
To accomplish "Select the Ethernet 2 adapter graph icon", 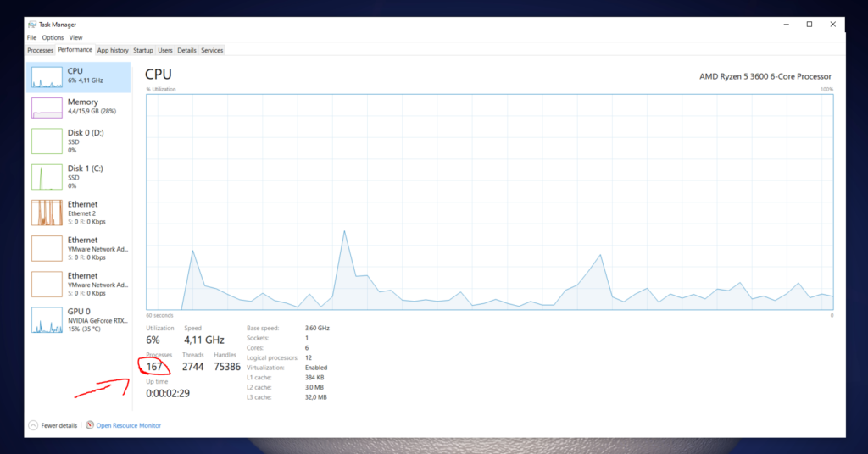I will pyautogui.click(x=47, y=212).
